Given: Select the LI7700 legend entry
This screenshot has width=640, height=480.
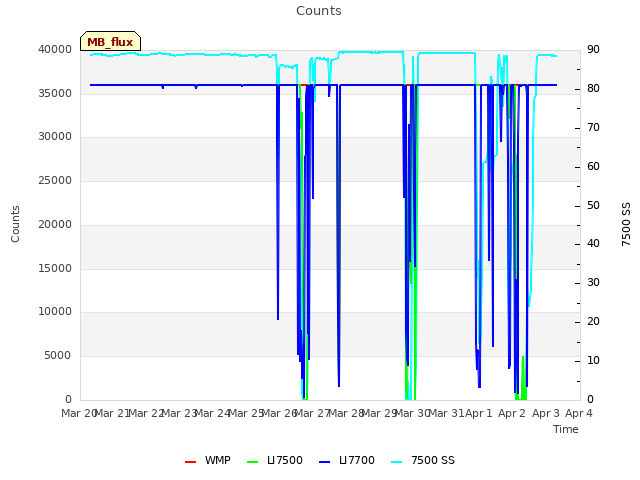Looking at the screenshot, I should (347, 460).
